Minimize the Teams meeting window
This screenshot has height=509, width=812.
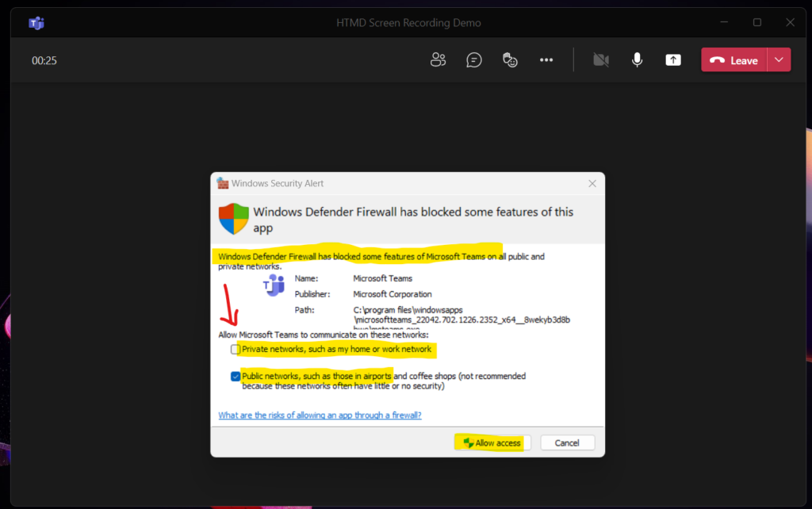coord(724,22)
